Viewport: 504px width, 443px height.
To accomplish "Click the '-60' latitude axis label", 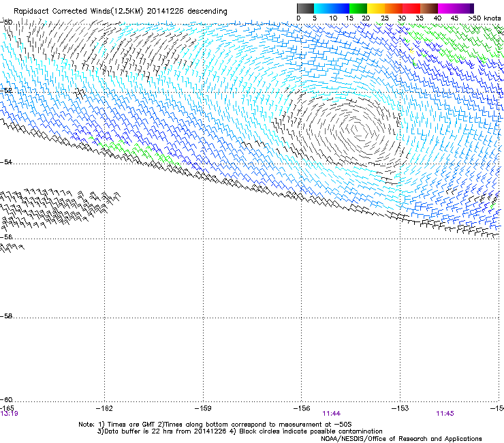I will (x=6, y=399).
